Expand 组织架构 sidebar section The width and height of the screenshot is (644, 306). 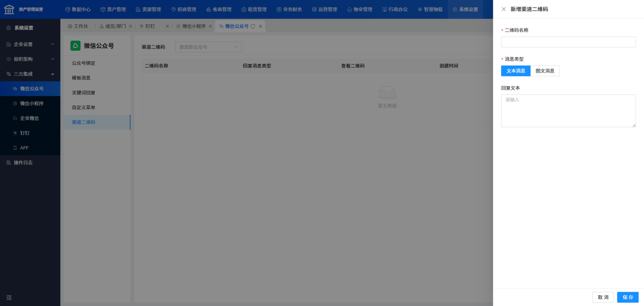(x=30, y=59)
